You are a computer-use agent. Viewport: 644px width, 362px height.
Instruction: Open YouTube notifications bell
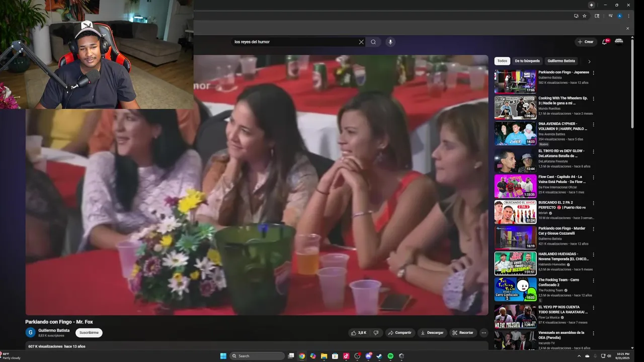[605, 42]
